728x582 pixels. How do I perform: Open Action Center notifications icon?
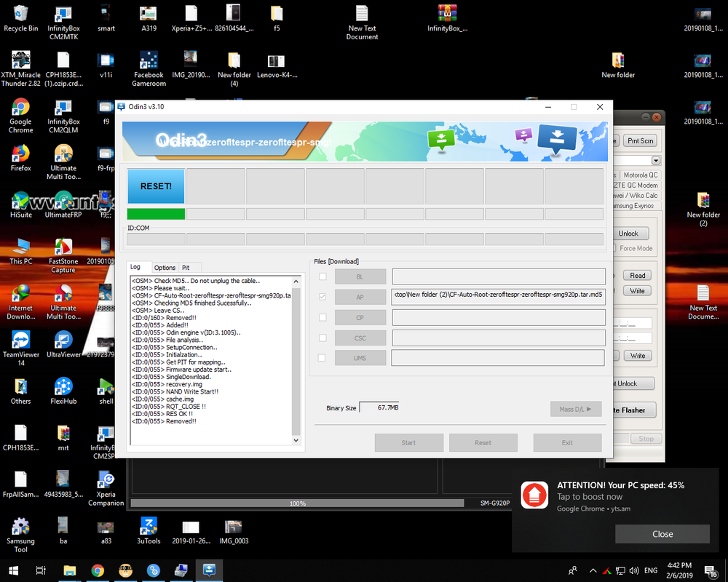pyautogui.click(x=711, y=571)
